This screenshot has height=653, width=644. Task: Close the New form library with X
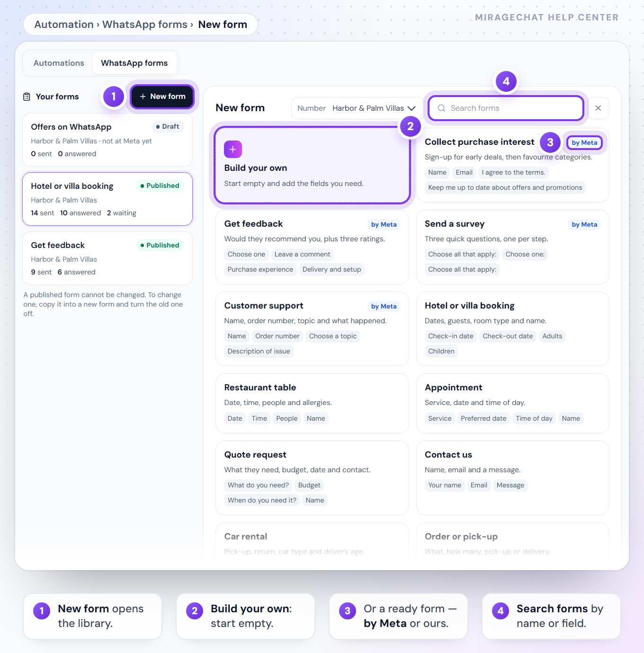point(598,108)
